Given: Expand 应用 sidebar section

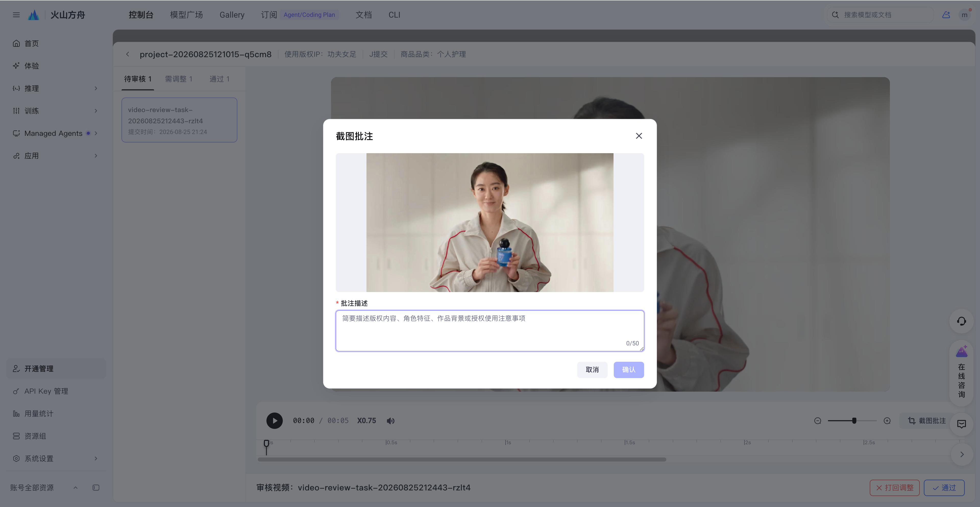Looking at the screenshot, I should click(56, 156).
